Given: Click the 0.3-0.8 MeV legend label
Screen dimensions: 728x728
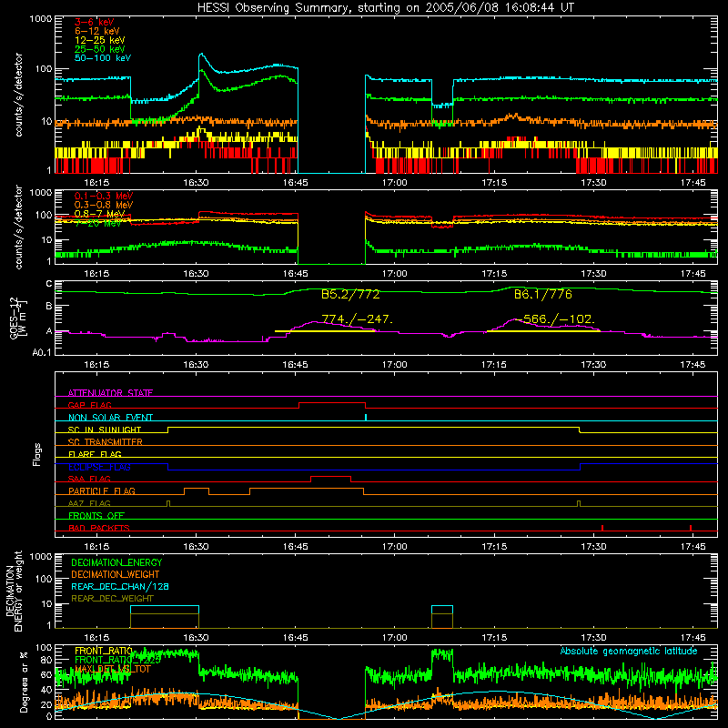Looking at the screenshot, I should tap(104, 205).
